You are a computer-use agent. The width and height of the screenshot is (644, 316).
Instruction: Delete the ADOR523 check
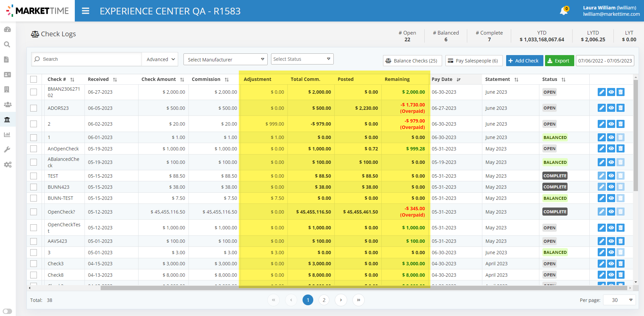(621, 108)
